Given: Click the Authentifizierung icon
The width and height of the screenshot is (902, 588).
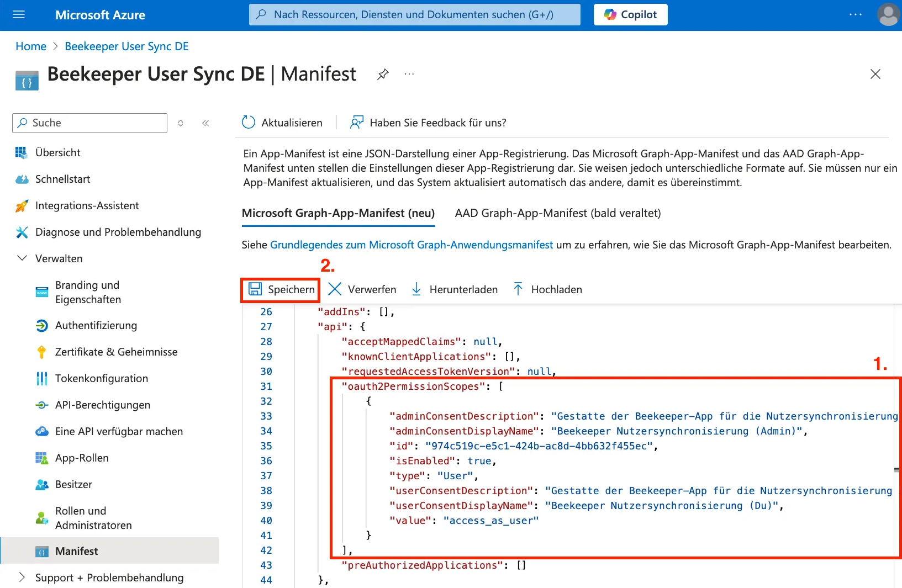Looking at the screenshot, I should point(42,326).
